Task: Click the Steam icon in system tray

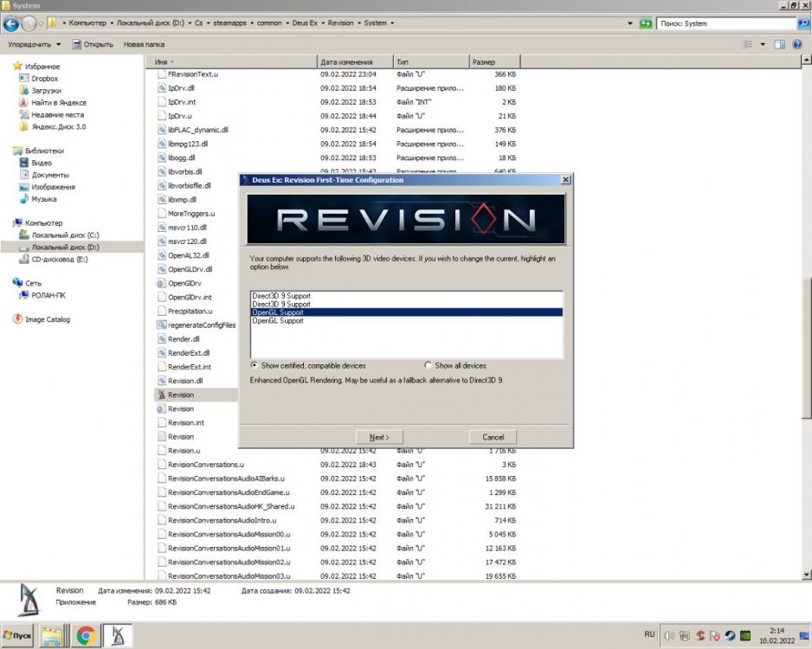Action: 731,635
